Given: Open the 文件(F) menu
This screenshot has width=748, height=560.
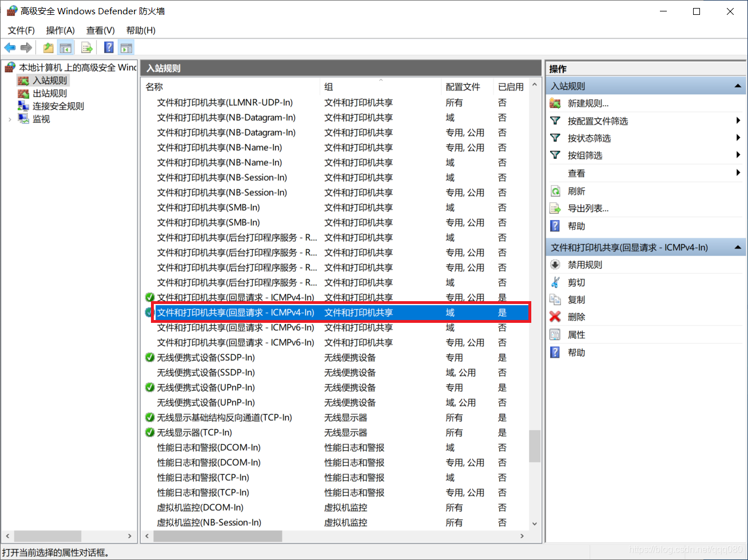Looking at the screenshot, I should pyautogui.click(x=21, y=30).
